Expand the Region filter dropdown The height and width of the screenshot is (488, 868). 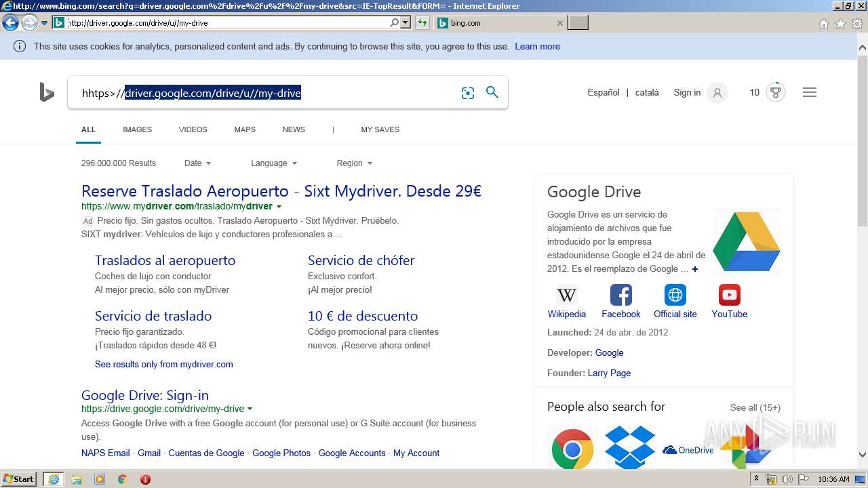(355, 163)
